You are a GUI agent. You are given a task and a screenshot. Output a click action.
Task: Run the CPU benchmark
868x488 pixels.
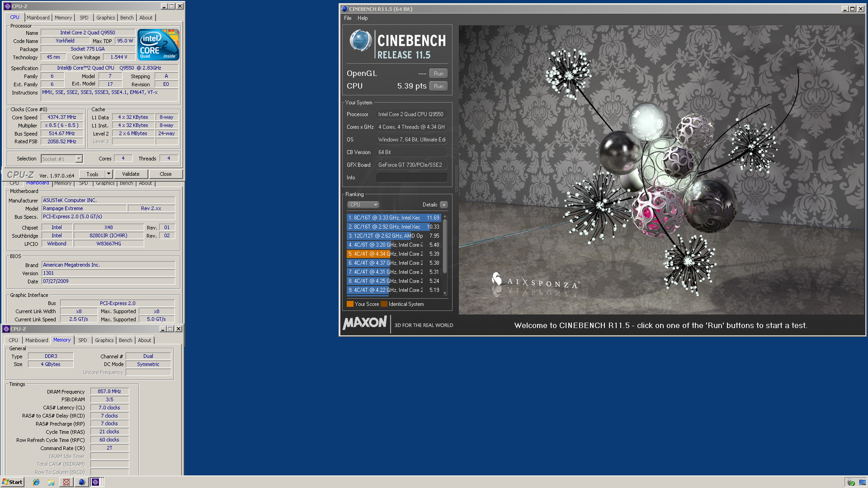tap(439, 86)
